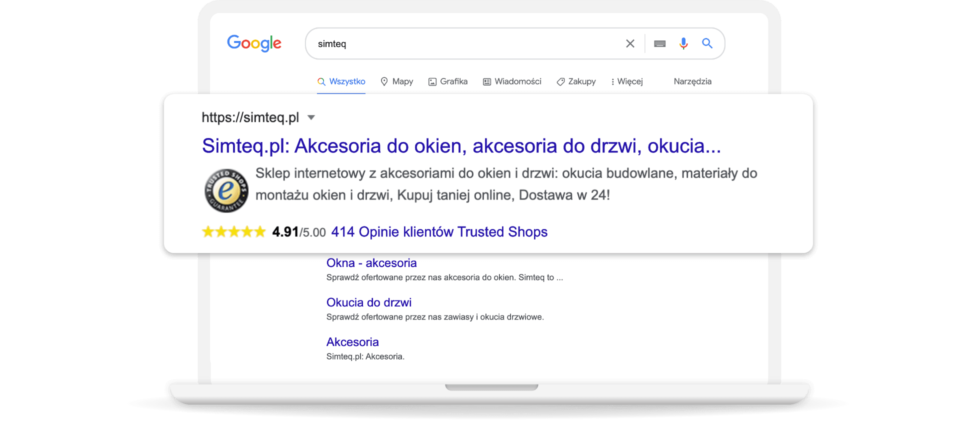Start voice search with microphone icon
Screen dimensions: 976x425
[x=683, y=44]
